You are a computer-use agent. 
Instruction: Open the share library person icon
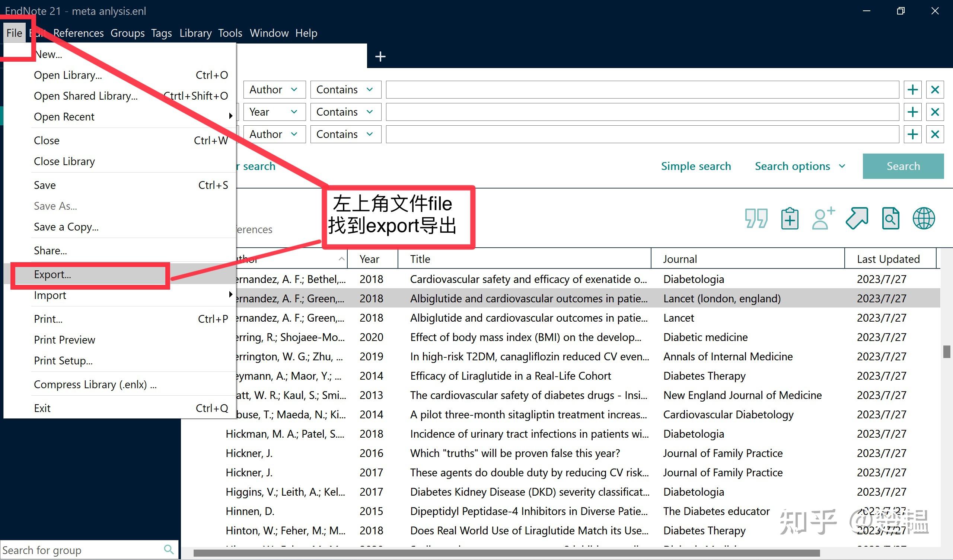pyautogui.click(x=821, y=218)
